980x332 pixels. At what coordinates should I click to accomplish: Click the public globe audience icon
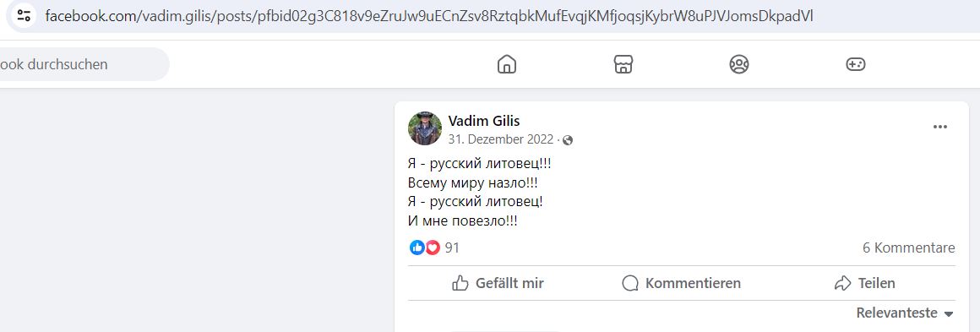568,141
